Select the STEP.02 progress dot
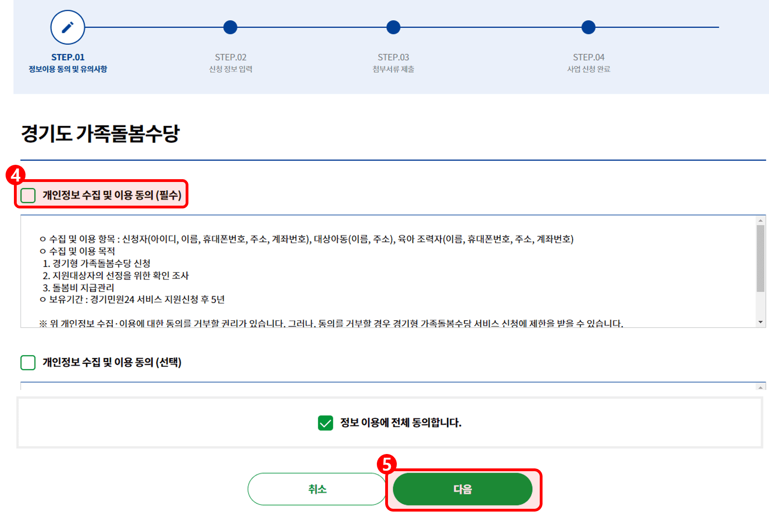This screenshot has width=769, height=532. pyautogui.click(x=230, y=27)
